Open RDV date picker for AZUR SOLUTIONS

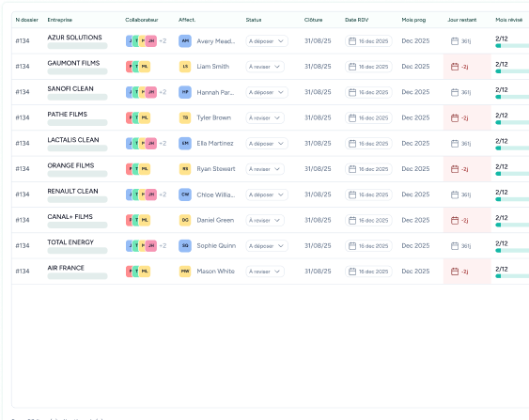pyautogui.click(x=368, y=40)
